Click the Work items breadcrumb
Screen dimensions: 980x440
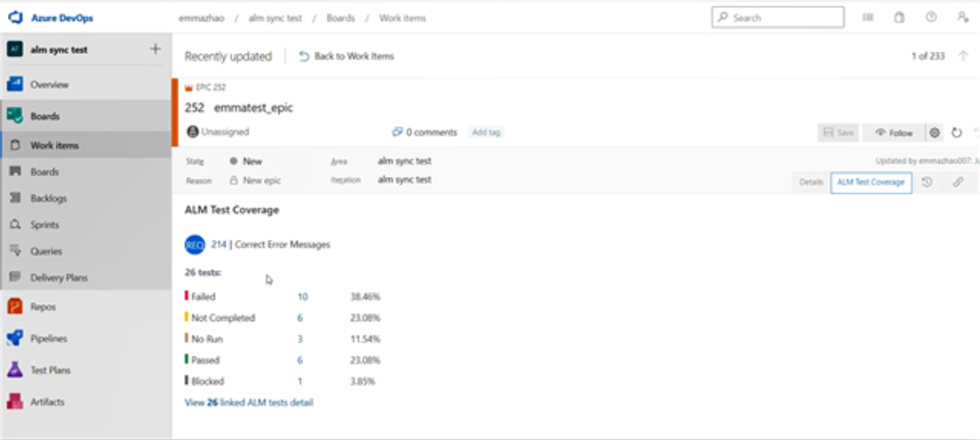click(x=402, y=18)
